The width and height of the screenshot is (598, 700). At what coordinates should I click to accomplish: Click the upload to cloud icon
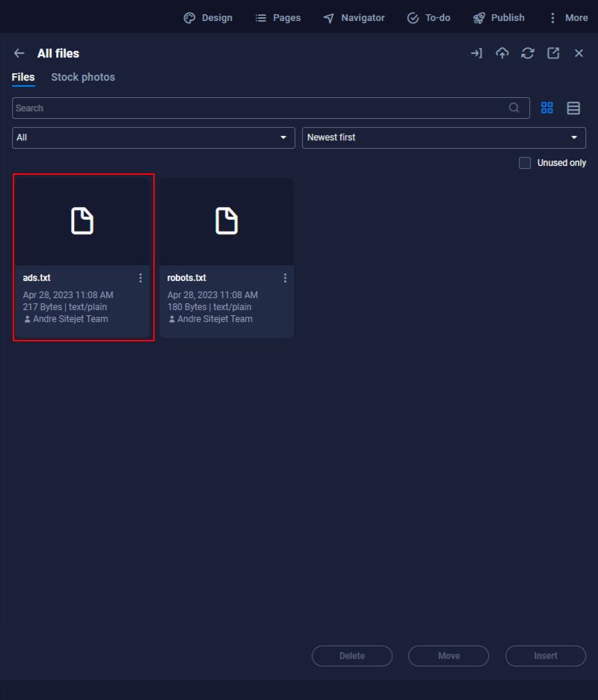click(502, 53)
